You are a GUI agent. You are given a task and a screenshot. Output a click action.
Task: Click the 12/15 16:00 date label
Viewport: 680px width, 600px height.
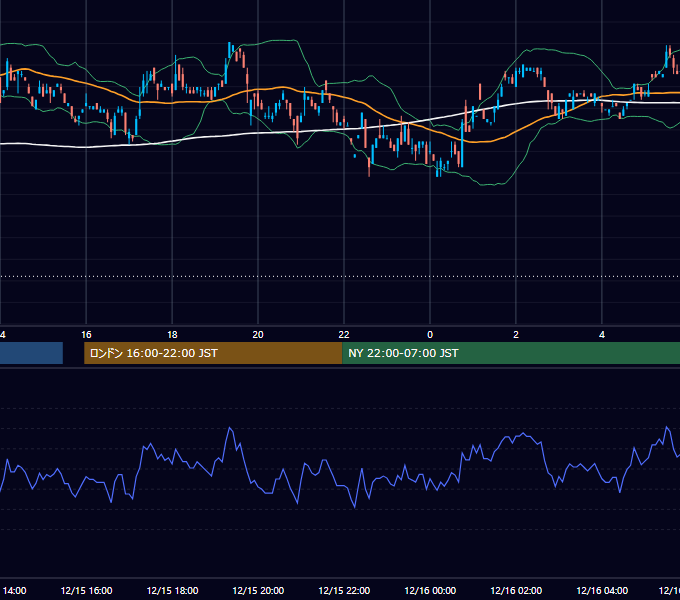pyautogui.click(x=86, y=591)
